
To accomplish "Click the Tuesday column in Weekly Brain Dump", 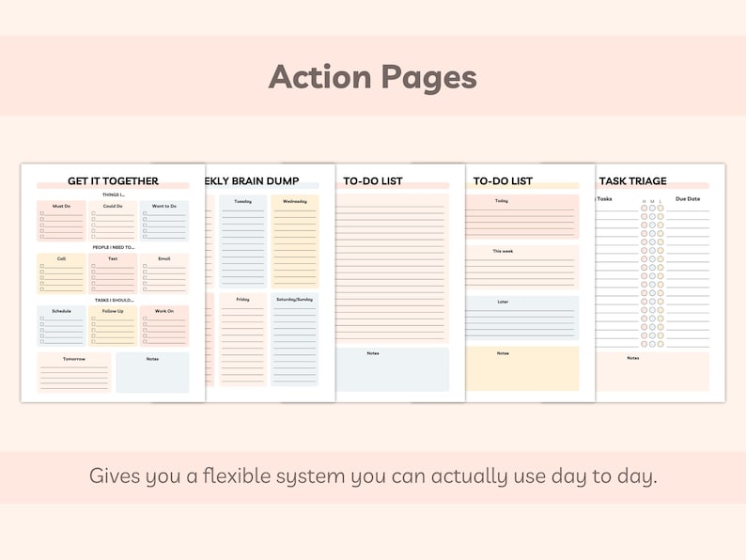I will [242, 241].
